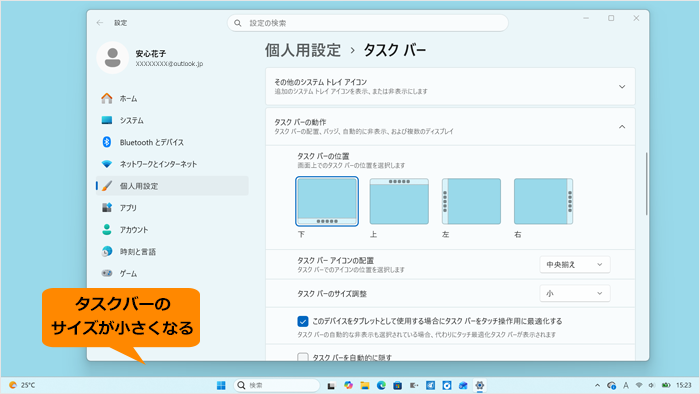Open the volume speaker tray icon
This screenshot has height=394, width=700.
point(652,386)
